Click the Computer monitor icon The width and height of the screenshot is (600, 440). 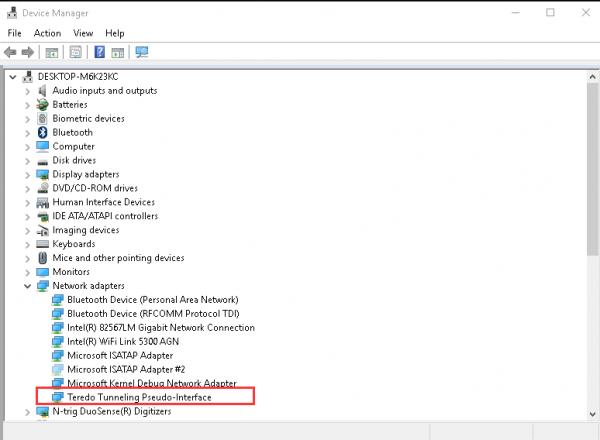tap(42, 147)
